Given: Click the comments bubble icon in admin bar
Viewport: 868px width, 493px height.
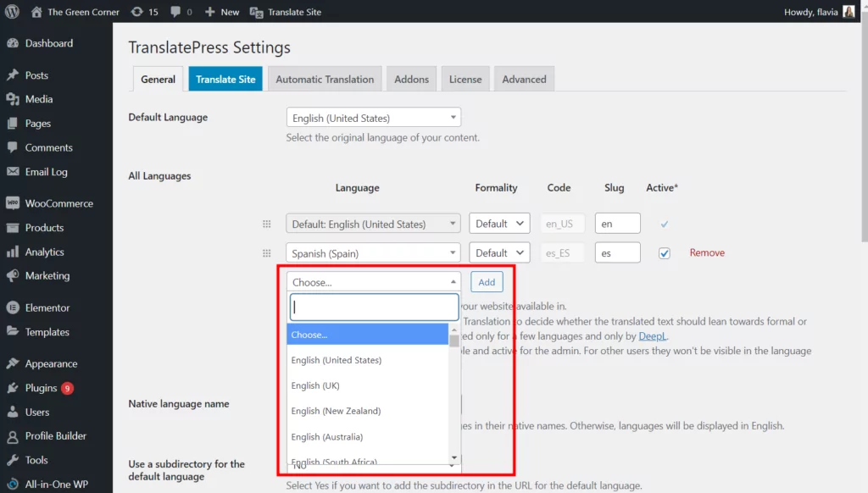Looking at the screenshot, I should pyautogui.click(x=175, y=12).
